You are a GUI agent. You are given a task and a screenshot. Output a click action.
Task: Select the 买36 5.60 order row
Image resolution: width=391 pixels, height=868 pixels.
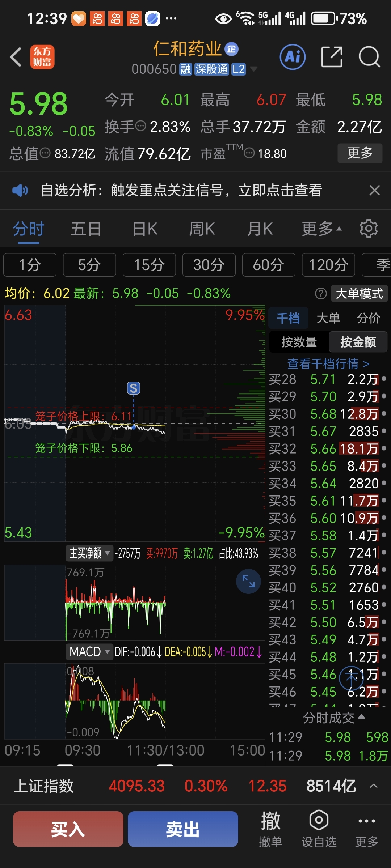coord(328,518)
